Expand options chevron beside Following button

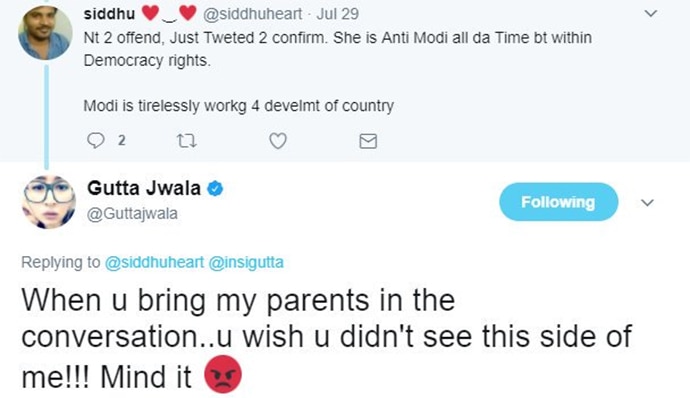647,203
